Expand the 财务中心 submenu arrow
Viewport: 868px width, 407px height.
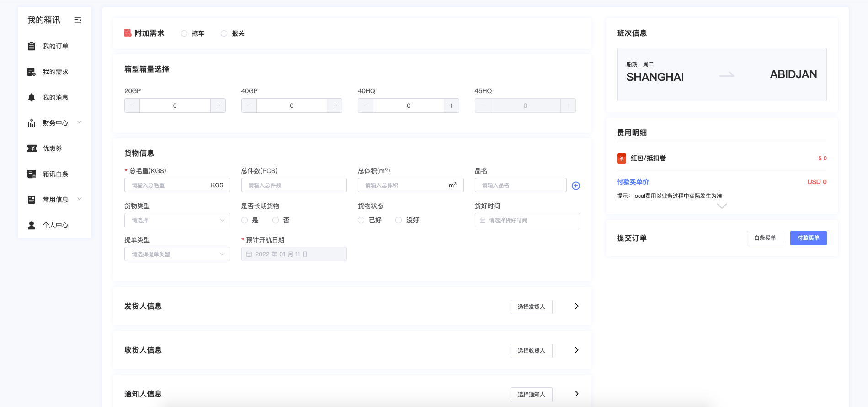pos(80,122)
